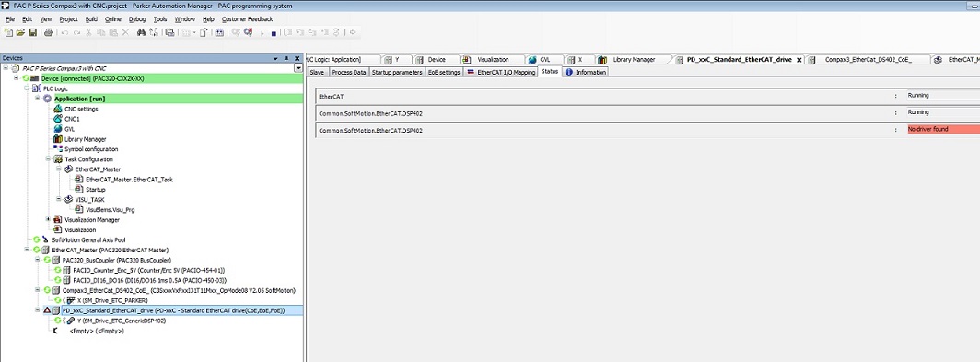
Task: Open Find with the binoculars icon
Action: 141,32
